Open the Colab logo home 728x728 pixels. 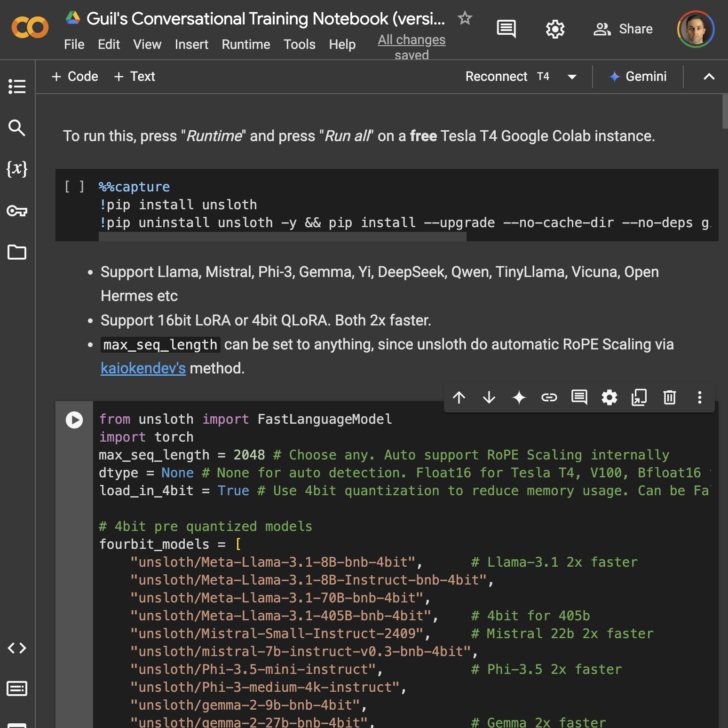[x=30, y=27]
